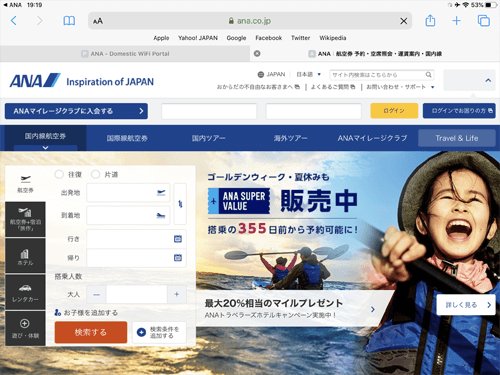Open よくあるご質問 link

tap(333, 87)
